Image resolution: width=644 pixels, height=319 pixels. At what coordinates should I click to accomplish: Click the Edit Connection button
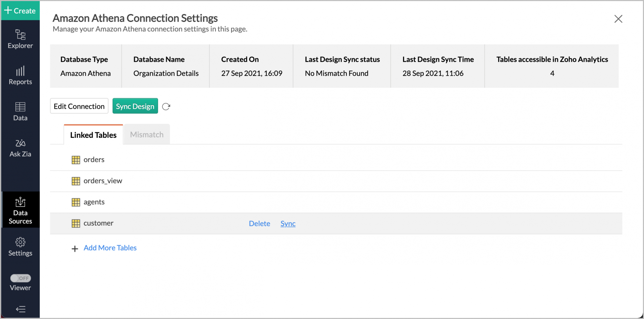click(79, 106)
